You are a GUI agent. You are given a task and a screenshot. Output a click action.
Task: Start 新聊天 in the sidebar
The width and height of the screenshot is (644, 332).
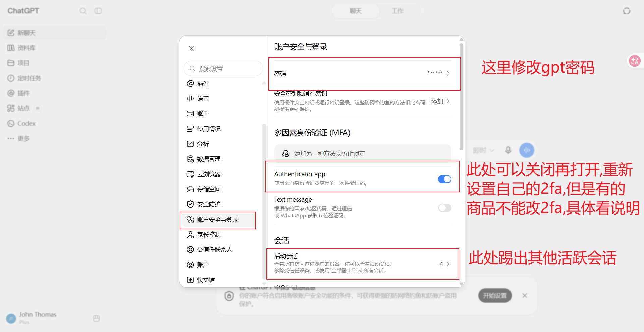(55, 33)
